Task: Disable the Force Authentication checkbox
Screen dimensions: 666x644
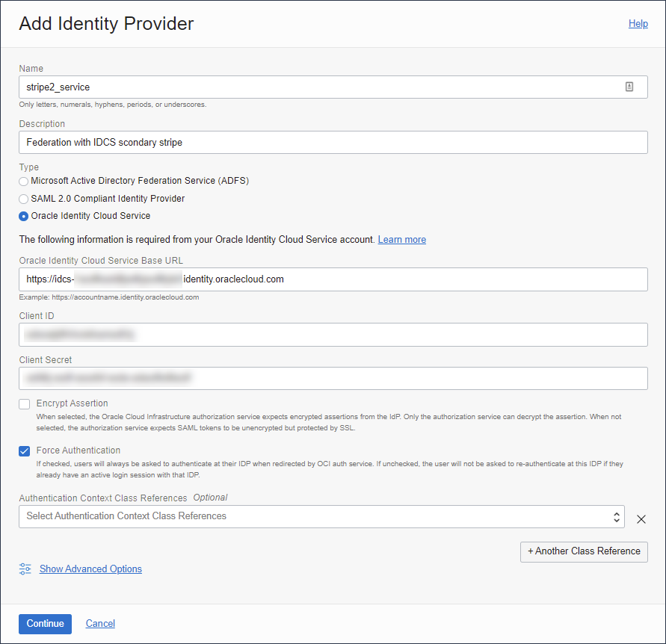Action: 24,451
